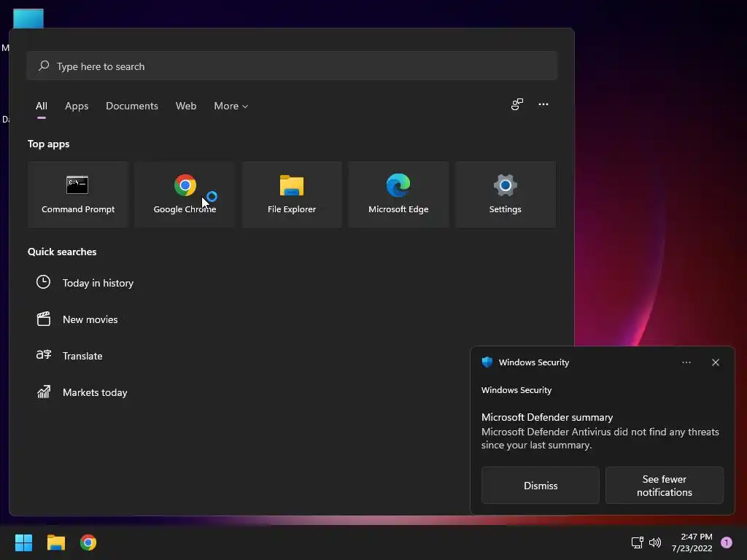The height and width of the screenshot is (560, 747).
Task: Click the desktop icon behind search panel
Action: [28, 18]
